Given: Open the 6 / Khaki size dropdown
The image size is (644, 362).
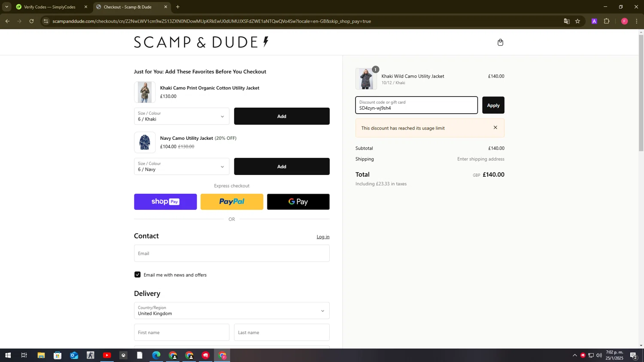Looking at the screenshot, I should [x=182, y=116].
